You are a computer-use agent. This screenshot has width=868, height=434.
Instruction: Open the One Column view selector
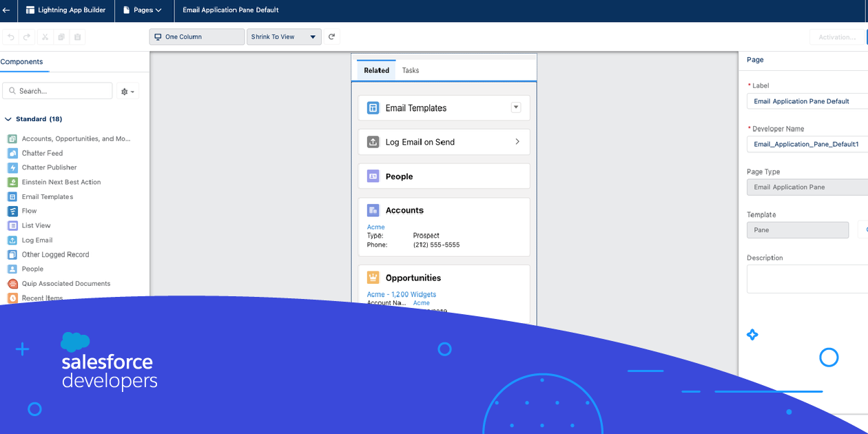point(197,37)
